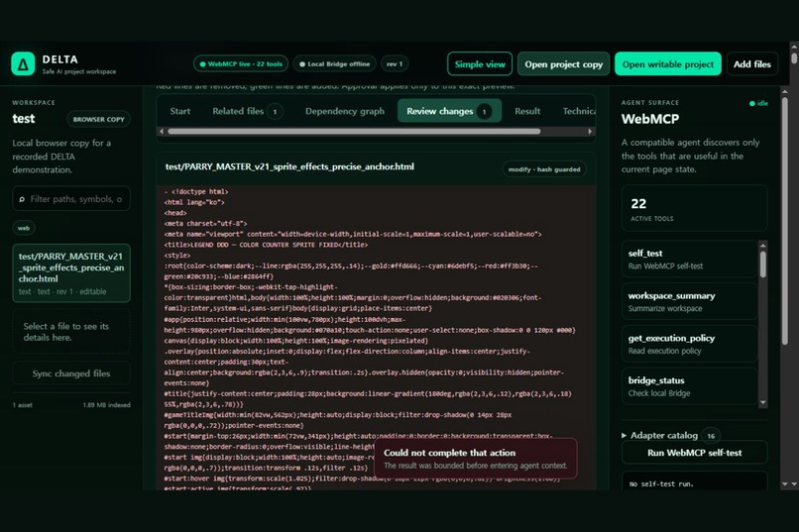799x532 pixels.
Task: Select PARRY_MASTER_v21 file in workspace list
Action: (x=71, y=272)
